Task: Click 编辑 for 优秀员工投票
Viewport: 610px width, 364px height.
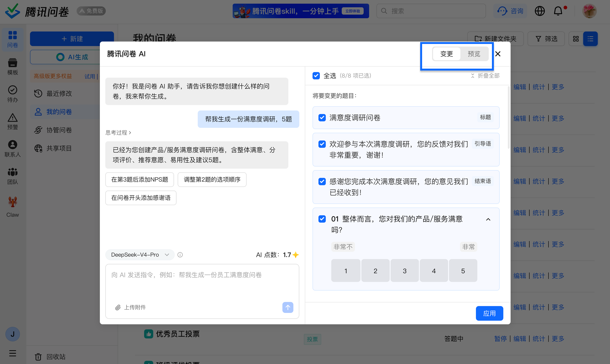Action: pyautogui.click(x=520, y=339)
